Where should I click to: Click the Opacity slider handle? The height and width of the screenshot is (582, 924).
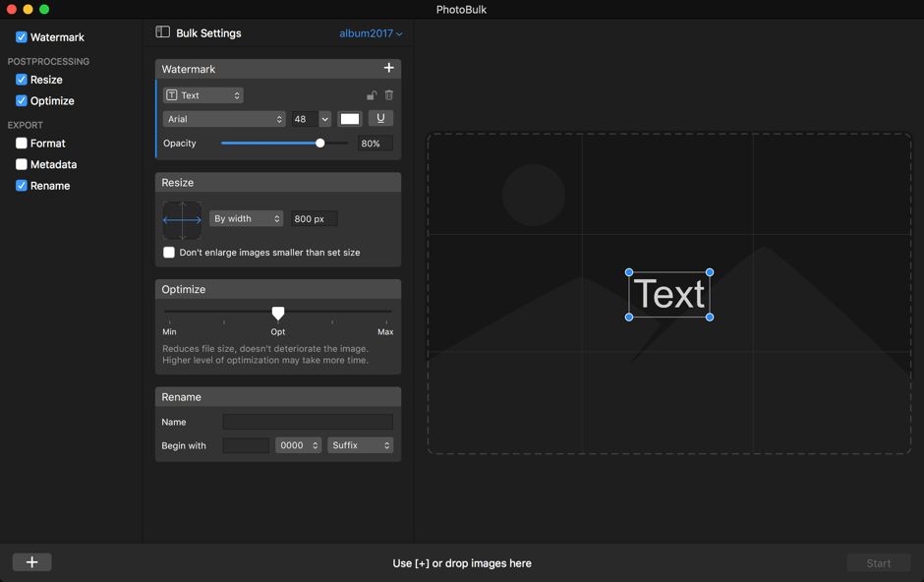pos(319,144)
